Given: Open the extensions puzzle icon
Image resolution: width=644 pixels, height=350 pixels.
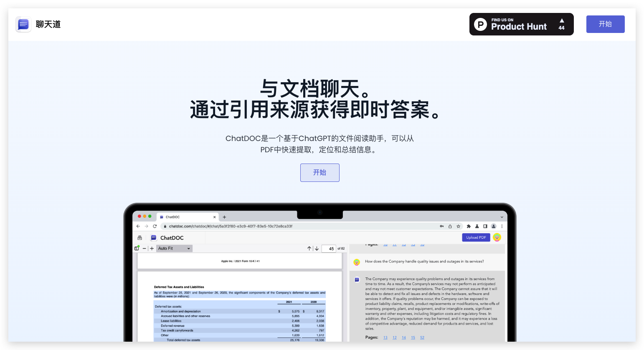Looking at the screenshot, I should pyautogui.click(x=469, y=226).
